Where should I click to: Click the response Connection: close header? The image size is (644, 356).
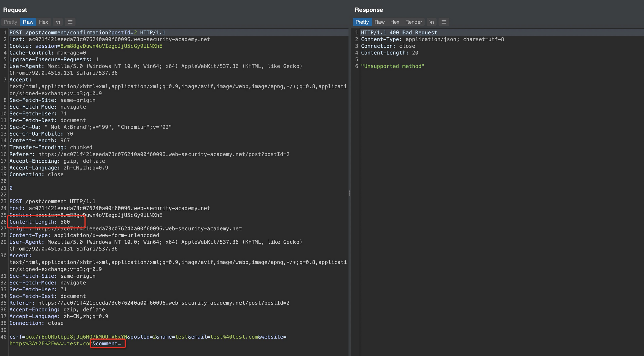tap(388, 46)
